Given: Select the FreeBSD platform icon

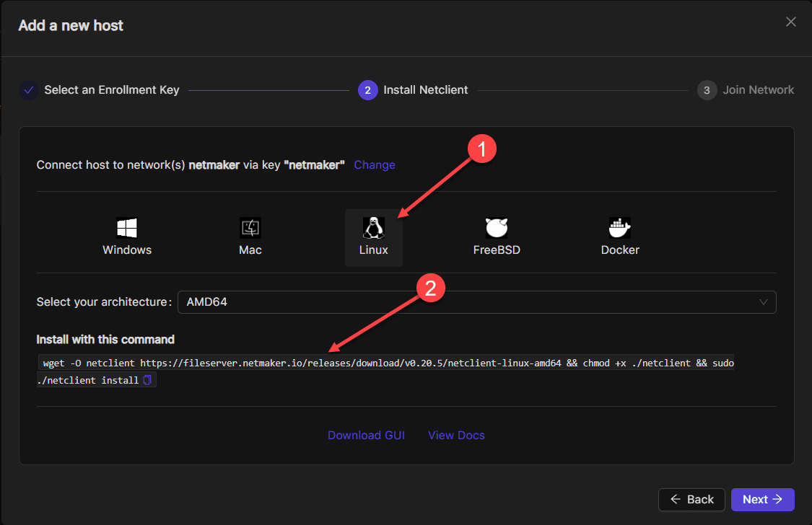Looking at the screenshot, I should pyautogui.click(x=497, y=228).
